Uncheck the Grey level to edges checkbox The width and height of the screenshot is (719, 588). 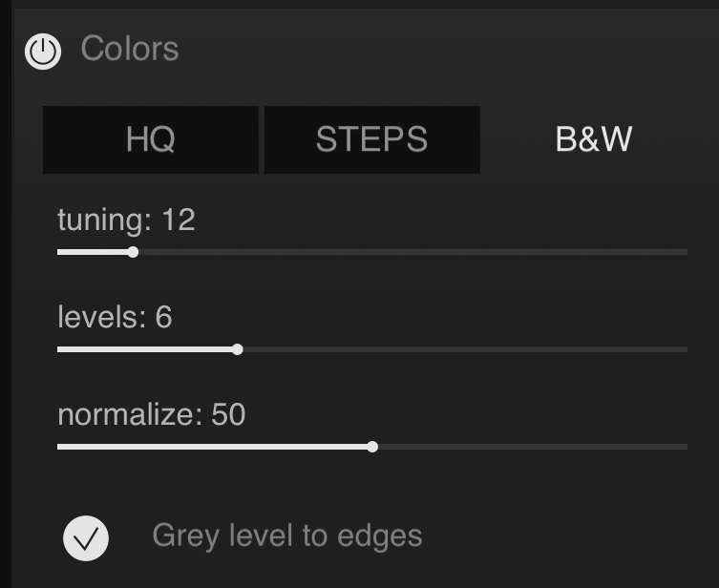click(86, 537)
